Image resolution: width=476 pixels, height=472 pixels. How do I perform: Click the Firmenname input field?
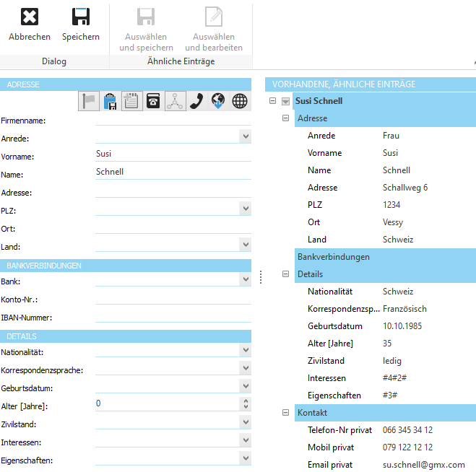click(x=172, y=119)
